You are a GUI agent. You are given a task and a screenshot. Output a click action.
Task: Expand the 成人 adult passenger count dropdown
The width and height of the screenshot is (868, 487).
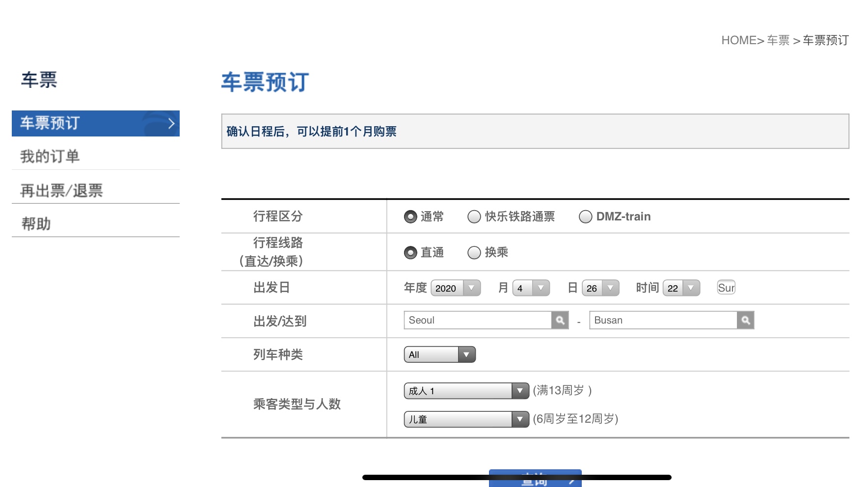click(466, 391)
